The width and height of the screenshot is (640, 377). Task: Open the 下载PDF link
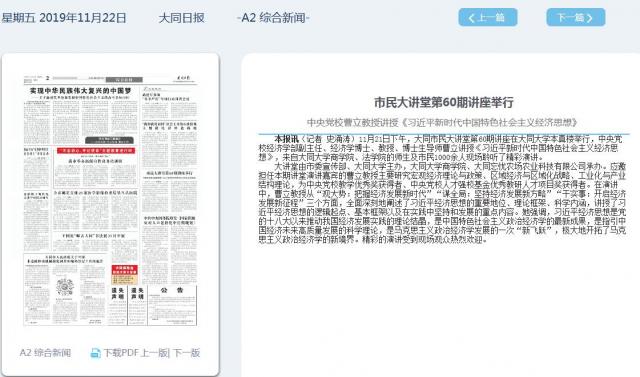point(121,353)
